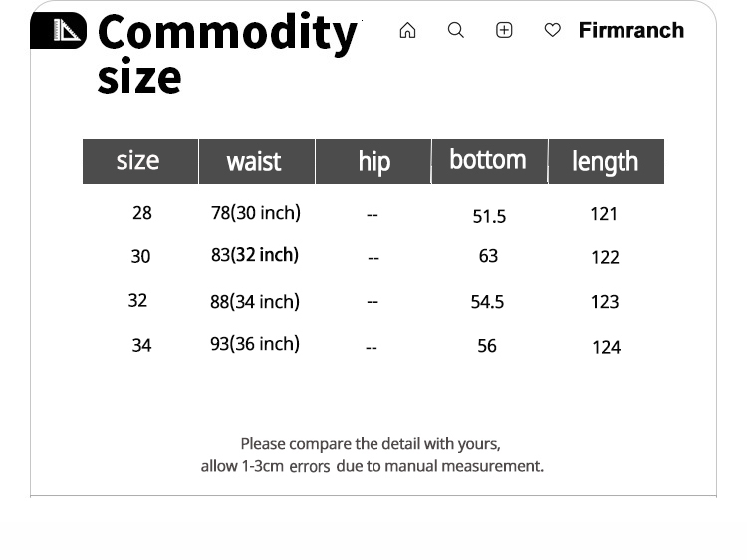
Task: Click size 28 row label
Action: tap(142, 213)
